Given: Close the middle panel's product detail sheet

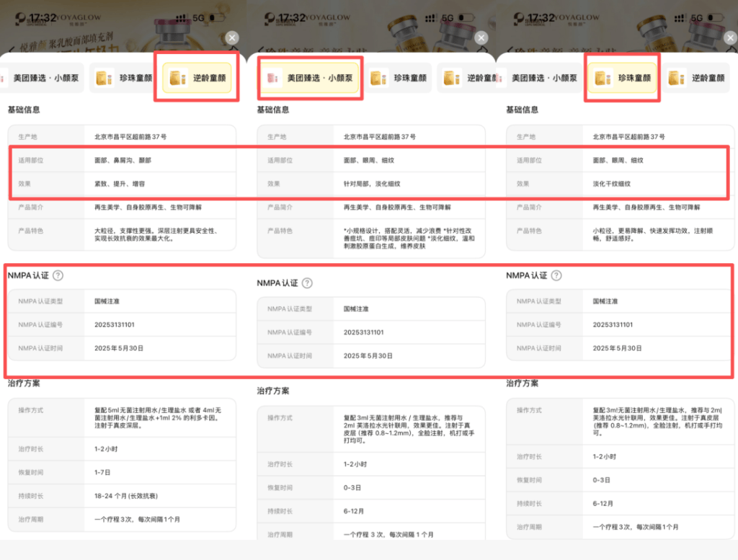Looking at the screenshot, I should coord(481,37).
